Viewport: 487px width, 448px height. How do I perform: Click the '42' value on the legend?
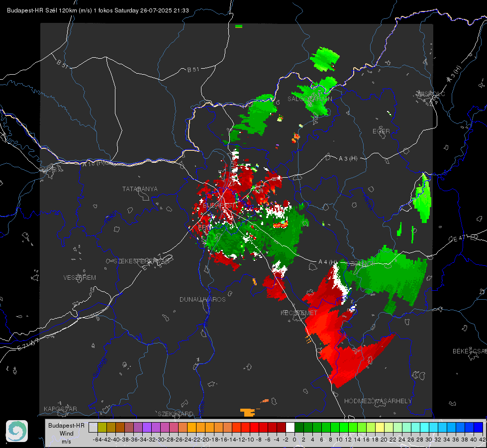(483, 440)
